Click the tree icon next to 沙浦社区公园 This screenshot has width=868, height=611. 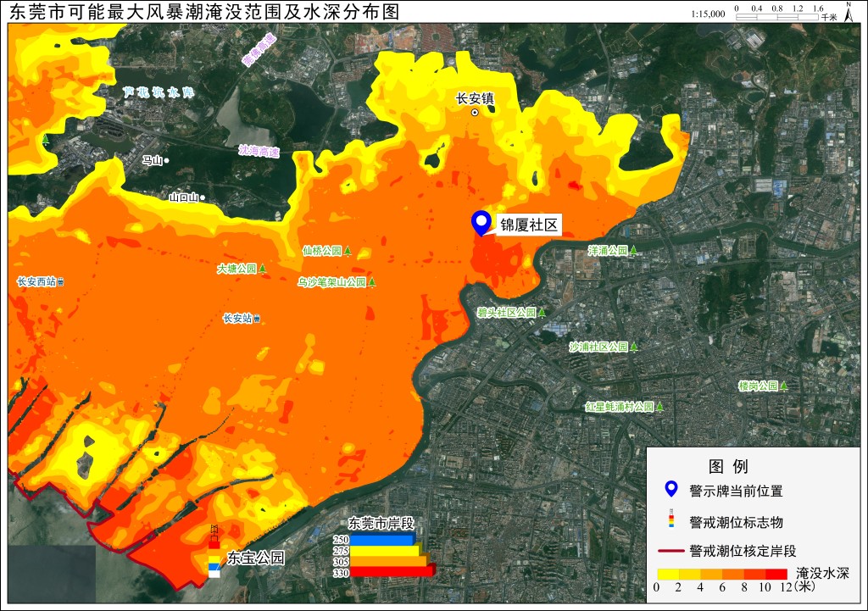point(634,347)
